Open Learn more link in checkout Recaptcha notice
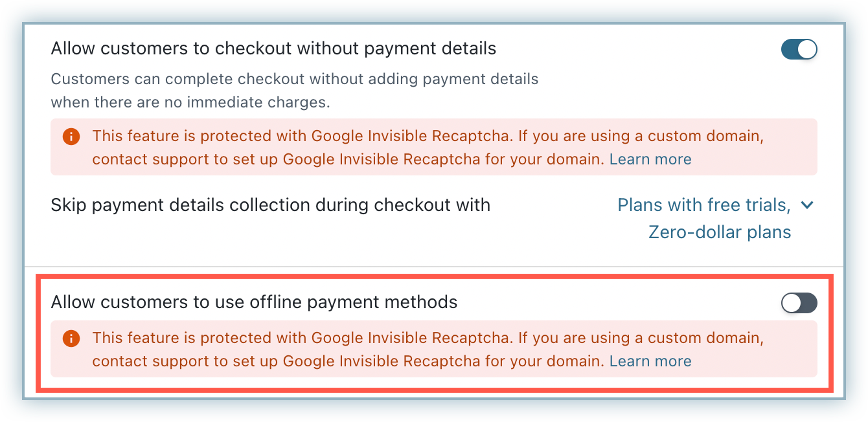The height and width of the screenshot is (422, 868). pos(650,159)
